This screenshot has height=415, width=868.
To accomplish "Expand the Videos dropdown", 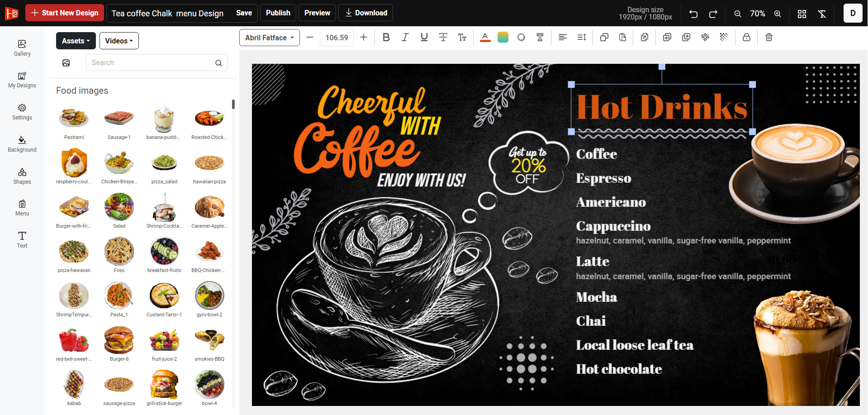I will click(119, 40).
